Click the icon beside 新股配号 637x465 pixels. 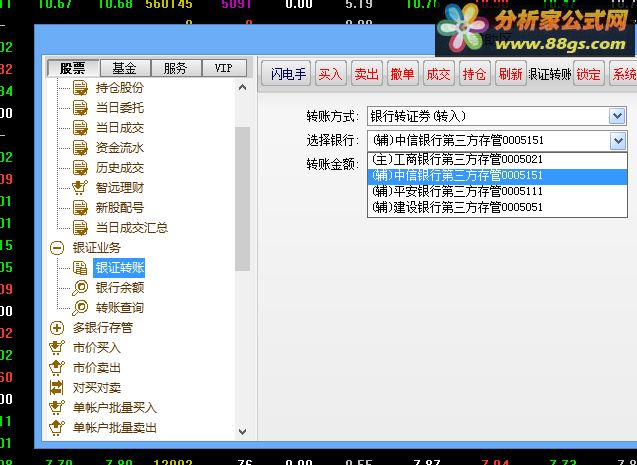(80, 208)
